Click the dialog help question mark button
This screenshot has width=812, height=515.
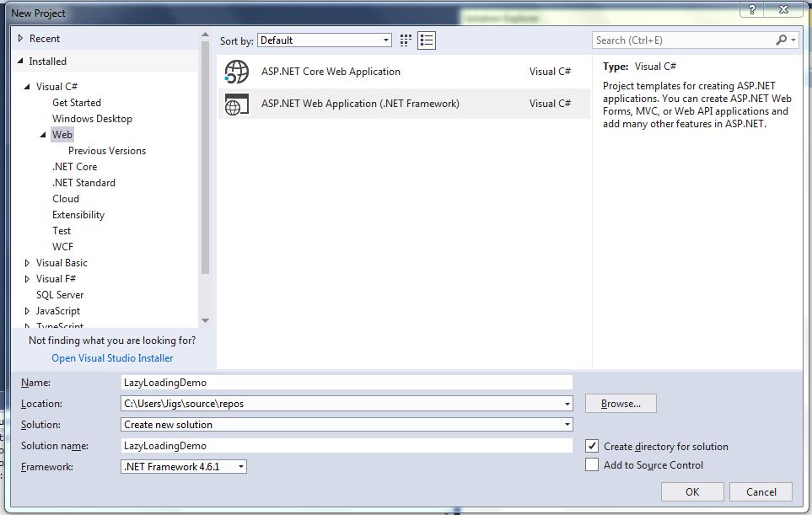point(752,9)
